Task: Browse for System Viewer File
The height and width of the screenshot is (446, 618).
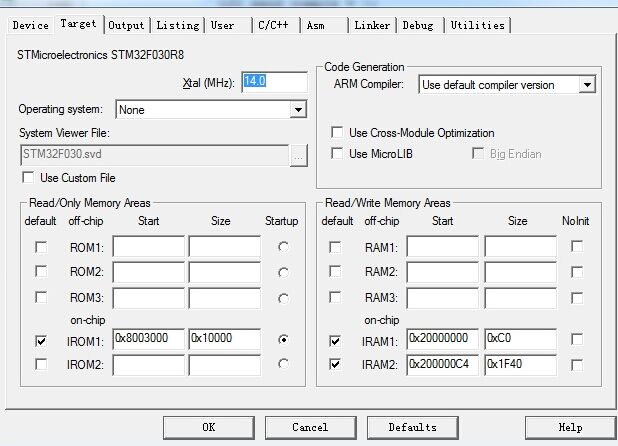Action: tap(298, 156)
